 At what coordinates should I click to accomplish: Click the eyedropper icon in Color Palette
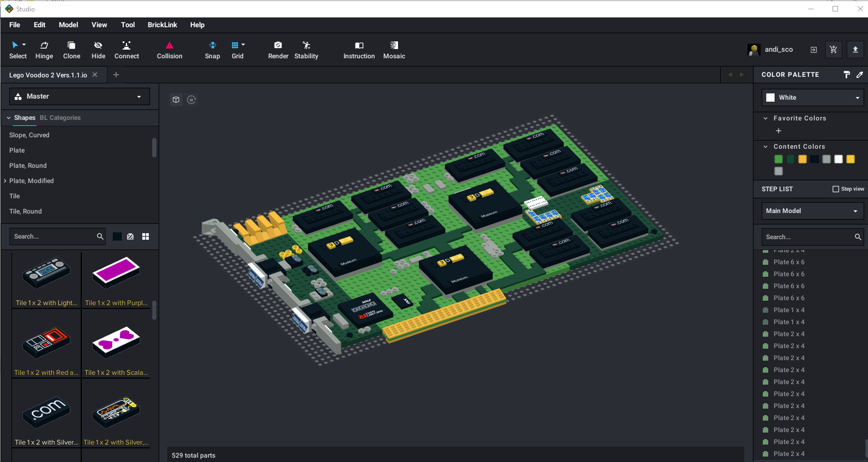(860, 75)
